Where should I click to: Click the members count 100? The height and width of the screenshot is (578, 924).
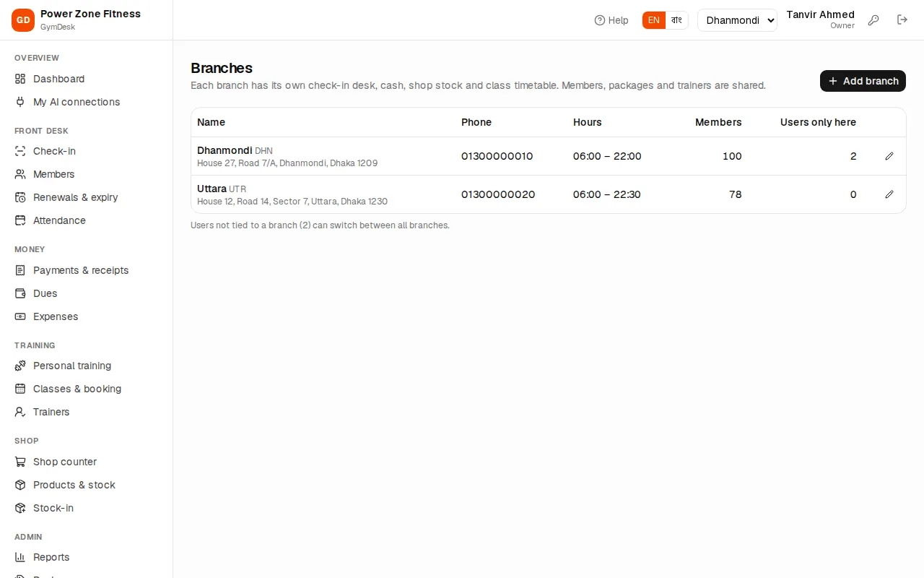(x=732, y=156)
